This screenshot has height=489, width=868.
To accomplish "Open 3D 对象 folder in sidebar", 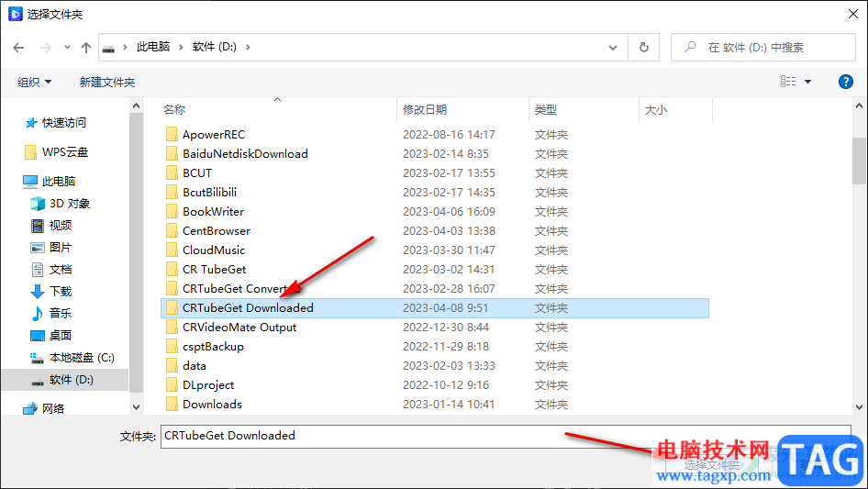I will 69,204.
